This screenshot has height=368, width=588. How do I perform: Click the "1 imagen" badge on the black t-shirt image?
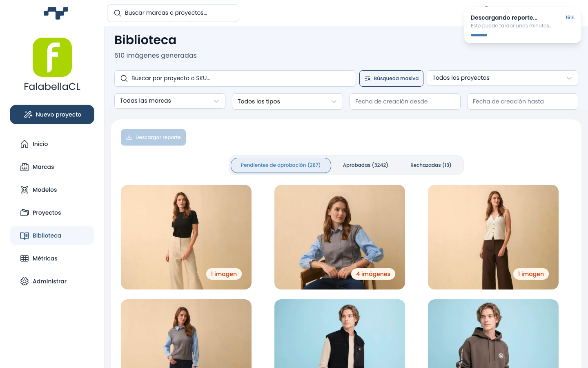[x=224, y=274]
